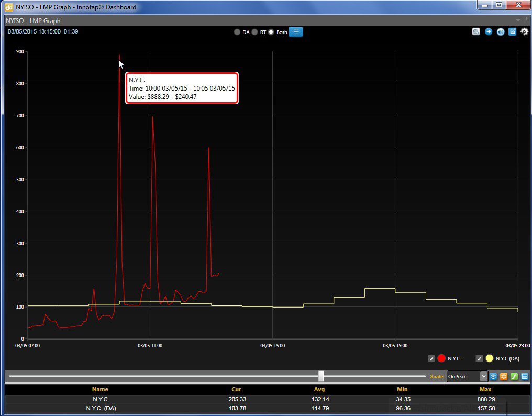Click the 888.29 maximum value cell
Viewport: 532px width, 416px height.
(x=486, y=399)
